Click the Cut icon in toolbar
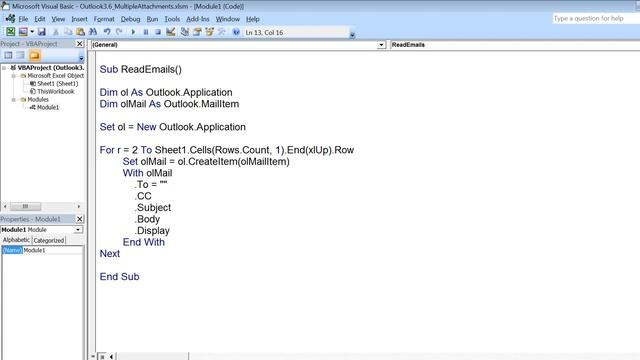The height and width of the screenshot is (360, 640). point(56,32)
